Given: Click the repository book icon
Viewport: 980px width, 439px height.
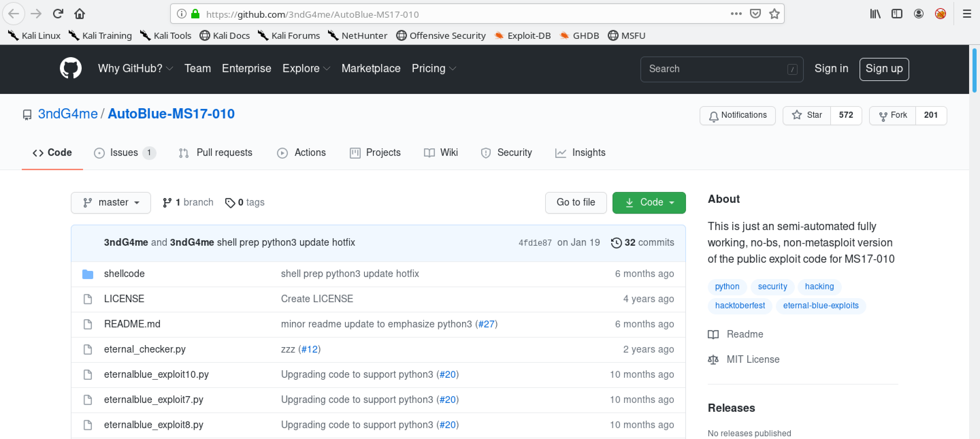Looking at the screenshot, I should (27, 114).
